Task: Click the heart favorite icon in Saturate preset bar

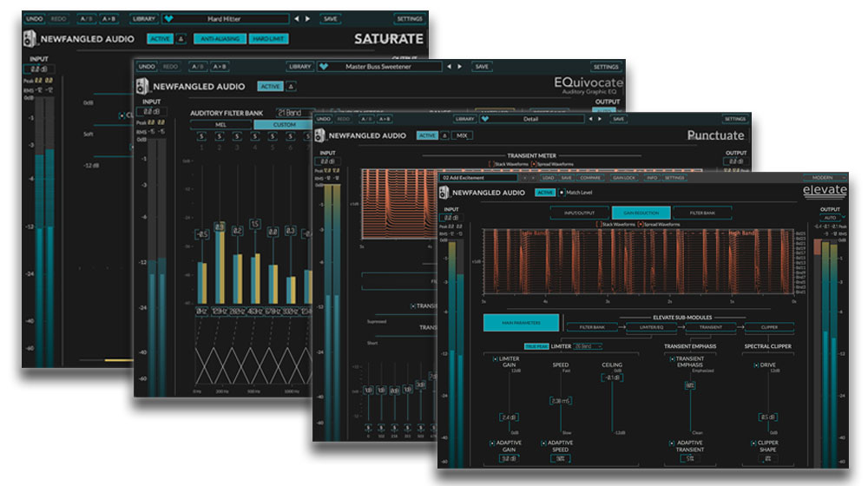Action: pos(169,19)
